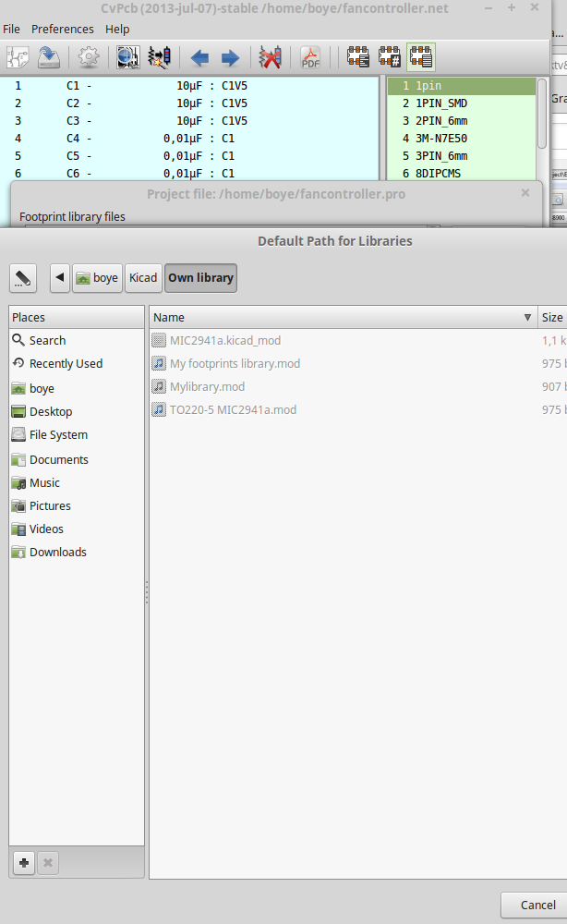
Task: Click the Places column header
Action: [77, 317]
